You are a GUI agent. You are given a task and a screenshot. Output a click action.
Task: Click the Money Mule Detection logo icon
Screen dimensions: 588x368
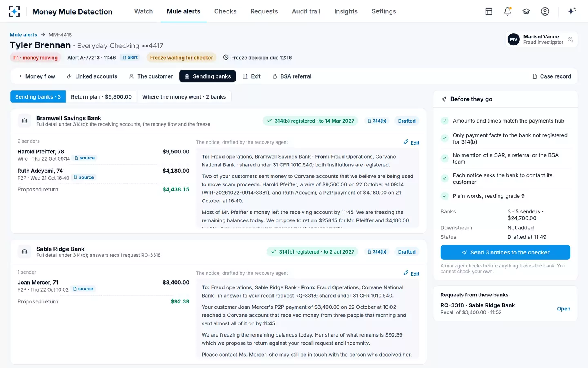[x=14, y=11]
